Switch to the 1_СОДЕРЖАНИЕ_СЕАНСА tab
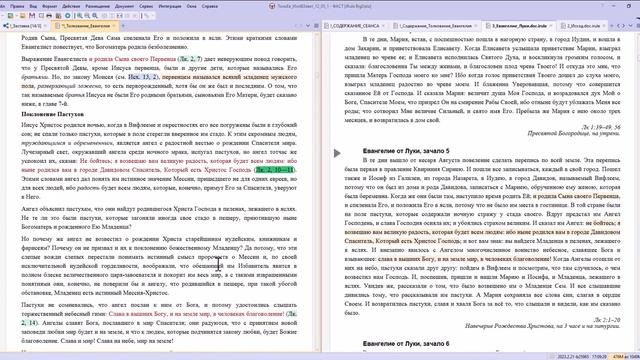Image resolution: width=640 pixels, height=360 pixels. tap(354, 26)
